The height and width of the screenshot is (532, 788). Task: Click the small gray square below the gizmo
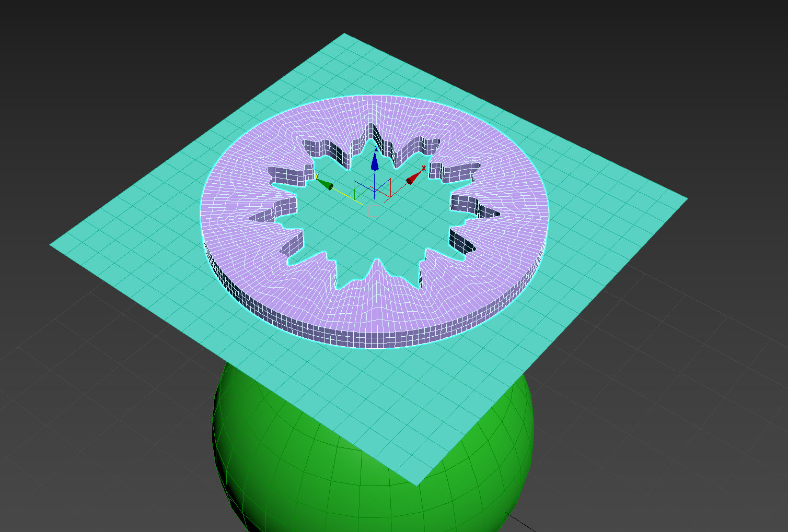374,211
